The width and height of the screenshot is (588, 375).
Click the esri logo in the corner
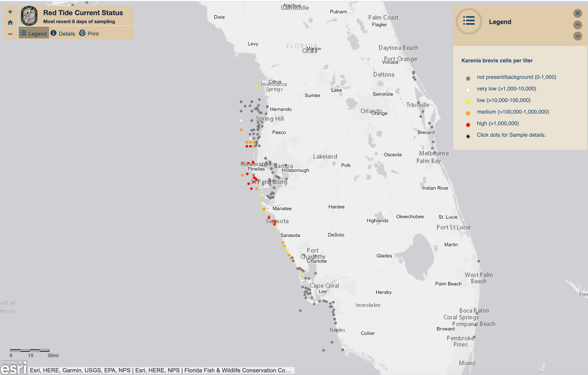tap(14, 368)
